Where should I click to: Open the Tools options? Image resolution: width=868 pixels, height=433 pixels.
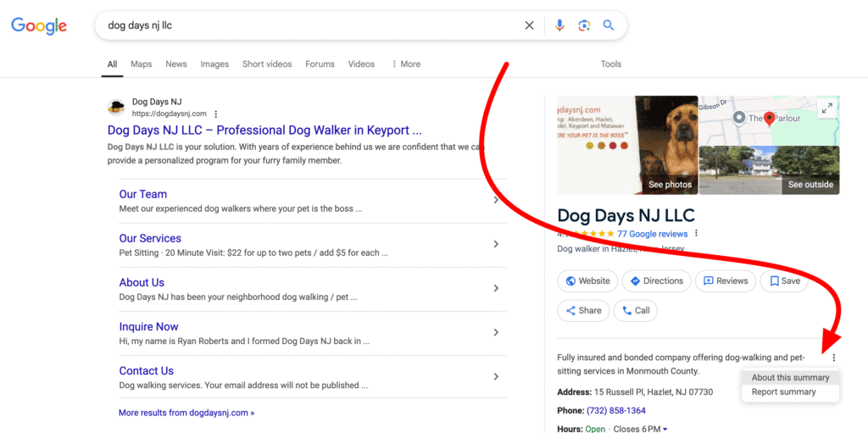611,64
